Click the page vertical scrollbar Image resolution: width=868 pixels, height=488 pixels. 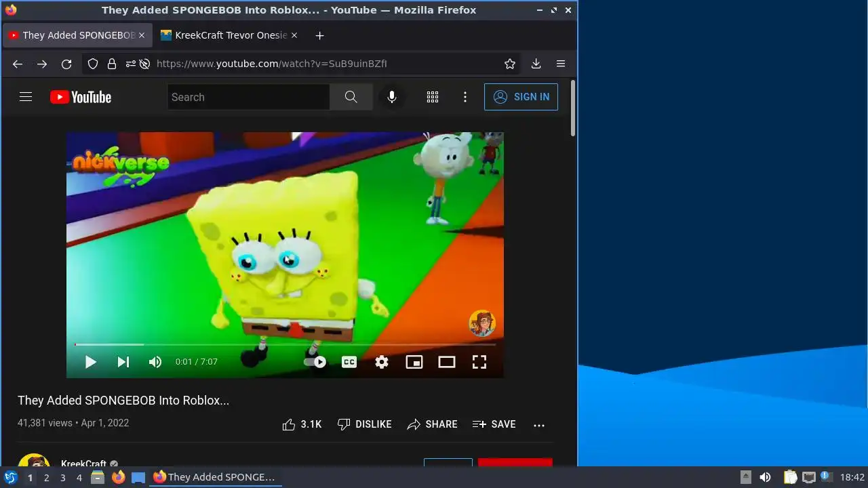573,108
